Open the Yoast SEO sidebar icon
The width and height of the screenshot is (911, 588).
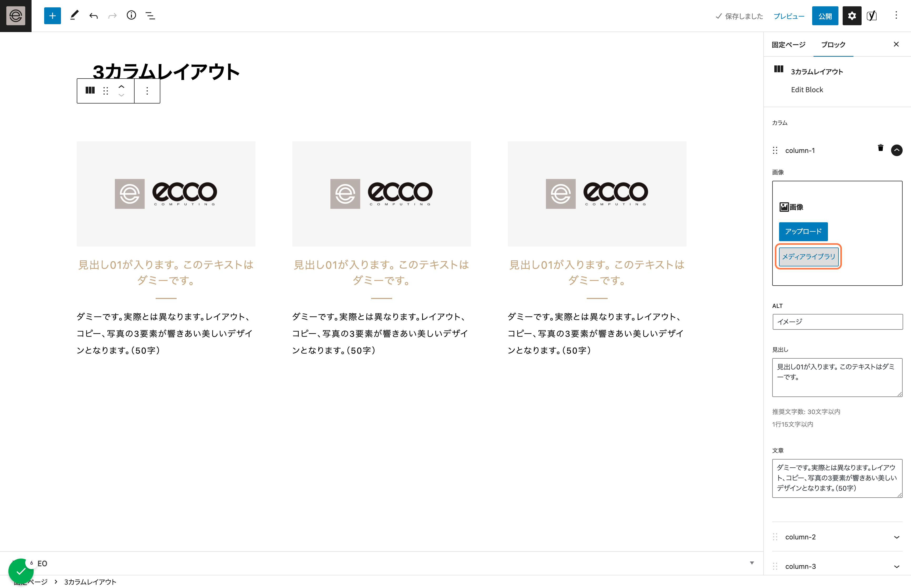click(x=872, y=16)
